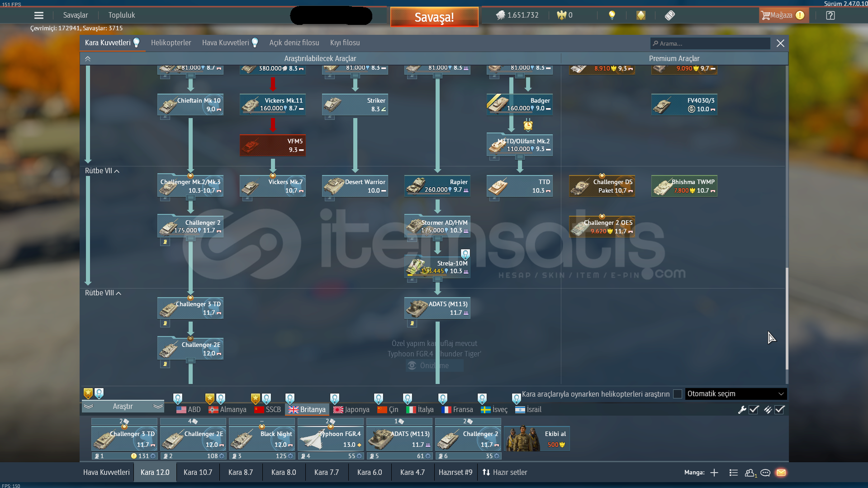Viewport: 868px width, 488px height.
Task: Select the Black Night crew slot
Action: point(262,439)
